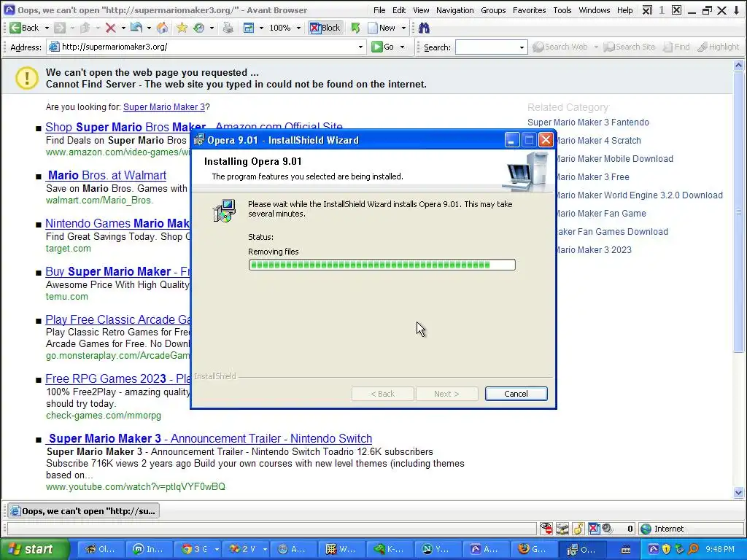
Task: Click the address field containing supermariomaker3.org
Action: click(206, 47)
